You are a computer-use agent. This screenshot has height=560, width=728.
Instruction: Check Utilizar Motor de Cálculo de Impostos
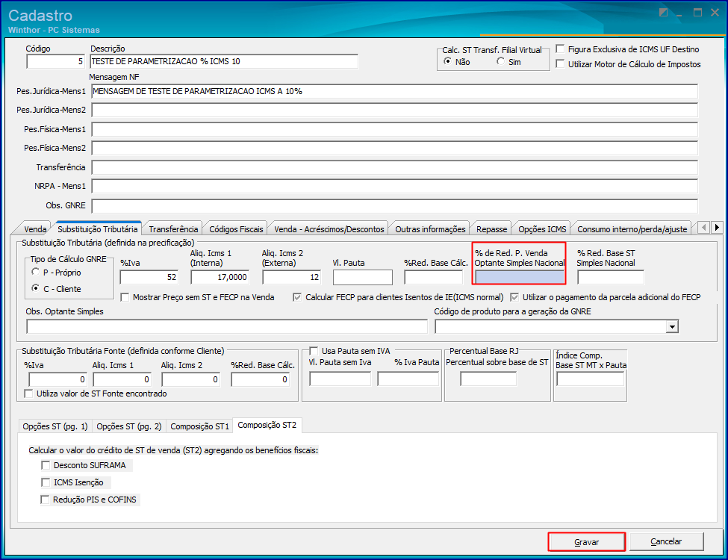(561, 63)
